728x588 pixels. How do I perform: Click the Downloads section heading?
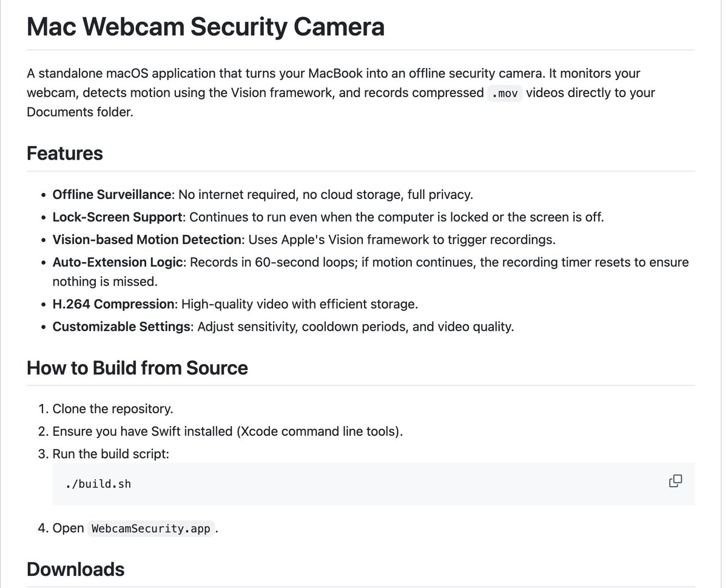pyautogui.click(x=76, y=569)
